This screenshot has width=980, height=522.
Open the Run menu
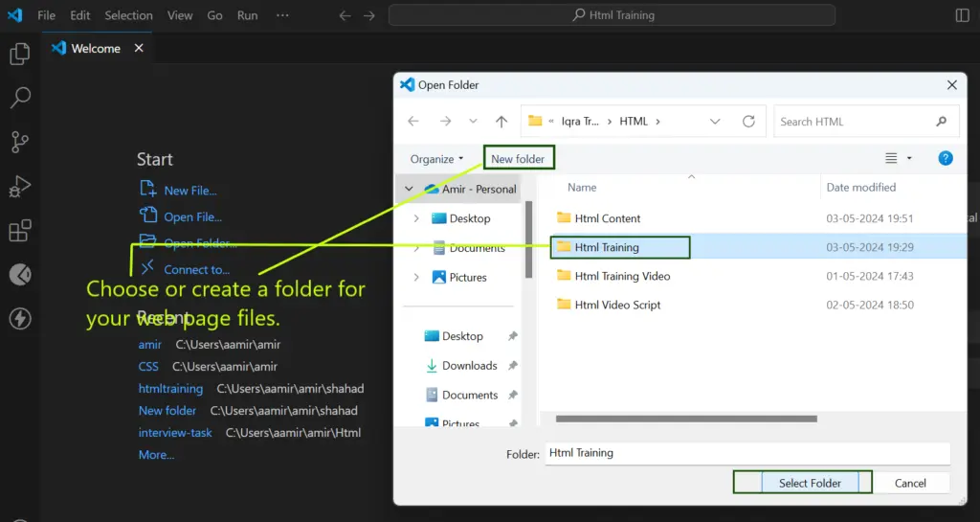247,15
